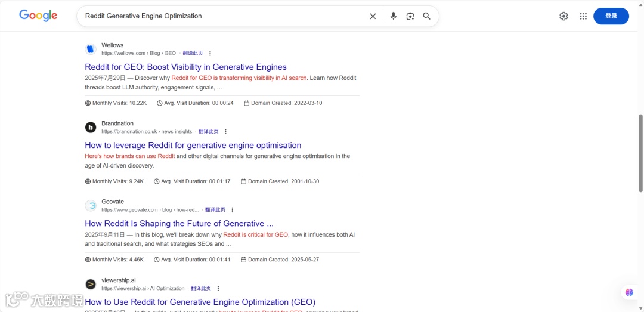This screenshot has width=644, height=312.
Task: Submit search with magnifying glass icon
Action: click(x=427, y=16)
